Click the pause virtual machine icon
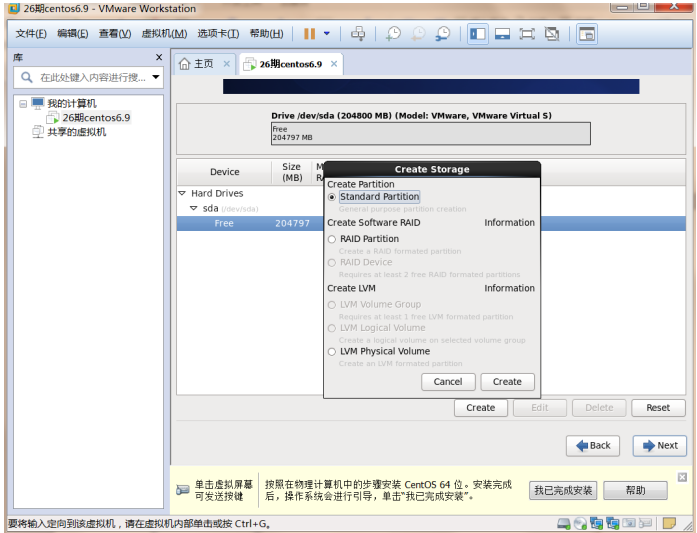This screenshot has width=697, height=533. tap(309, 34)
